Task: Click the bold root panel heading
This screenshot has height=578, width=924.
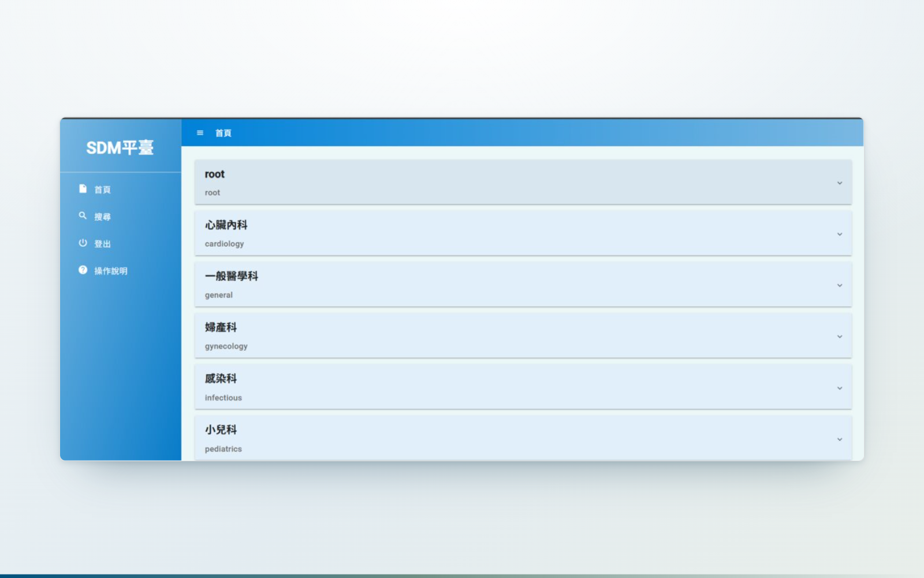Action: pos(215,174)
